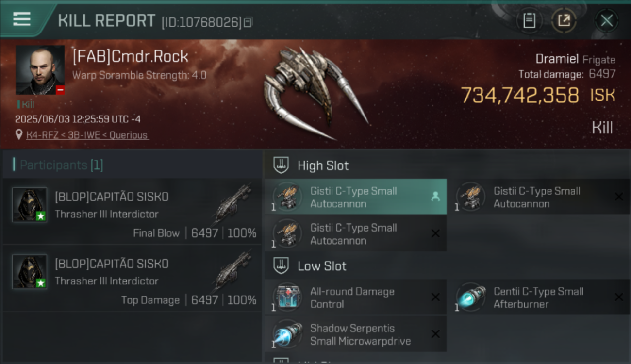Open Cmdr.Rock pilot portrait

pyautogui.click(x=40, y=70)
